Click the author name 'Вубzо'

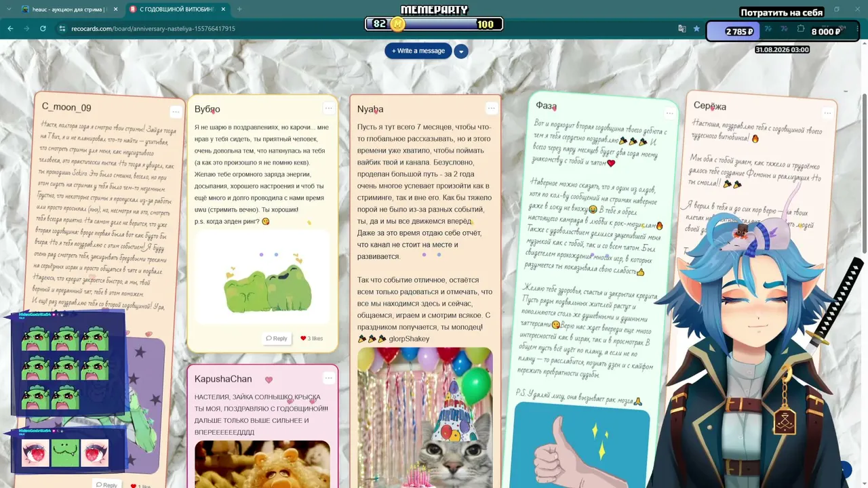click(x=208, y=109)
